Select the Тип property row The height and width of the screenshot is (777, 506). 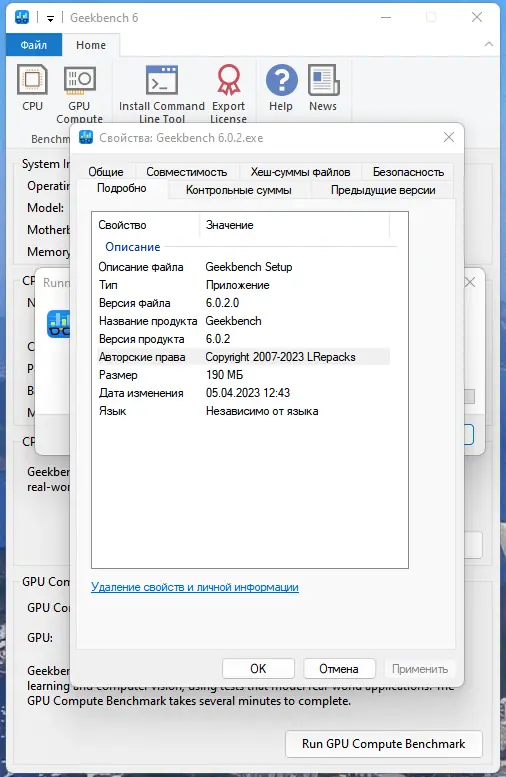243,285
